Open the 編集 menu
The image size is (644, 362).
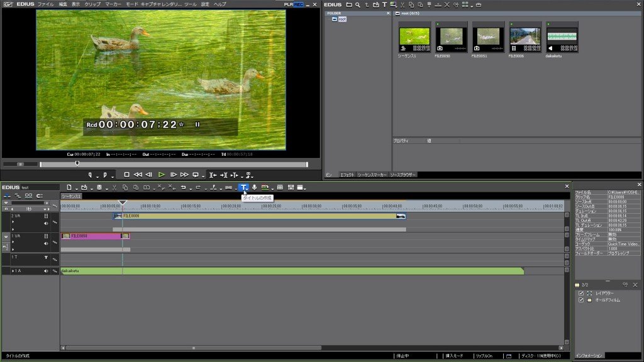(62, 4)
